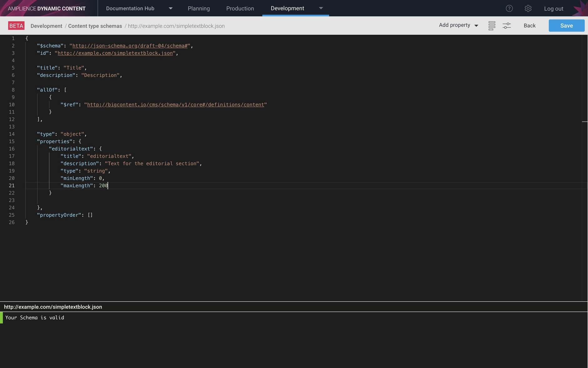Image resolution: width=588 pixels, height=368 pixels.
Task: Select the Development tab
Action: (x=287, y=8)
